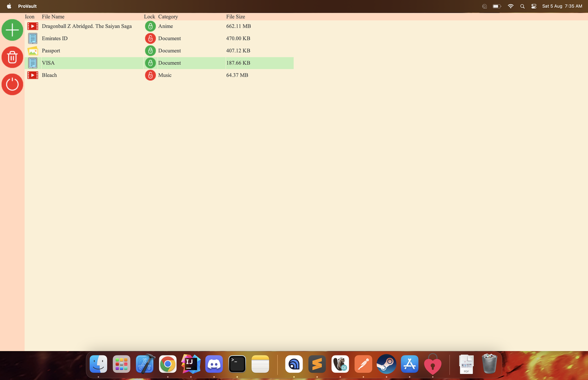The image size is (588, 380).
Task: Open the Apple menu
Action: 9,6
